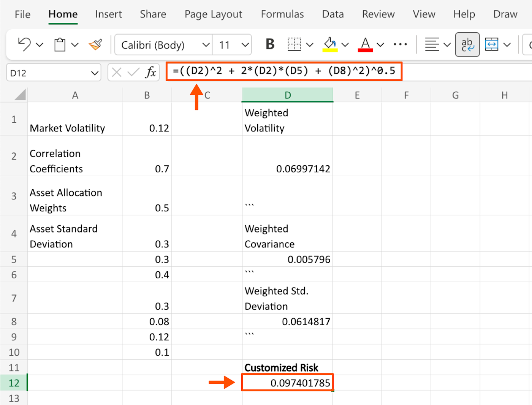Apply the Font Color letter A
Screen dimensions: 532x405
[x=365, y=44]
